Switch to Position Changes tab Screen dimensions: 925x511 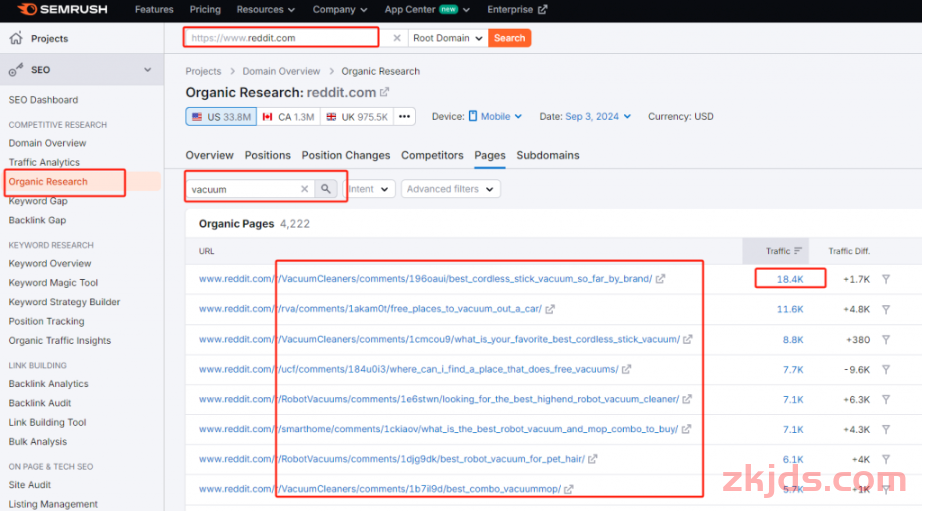pos(346,155)
